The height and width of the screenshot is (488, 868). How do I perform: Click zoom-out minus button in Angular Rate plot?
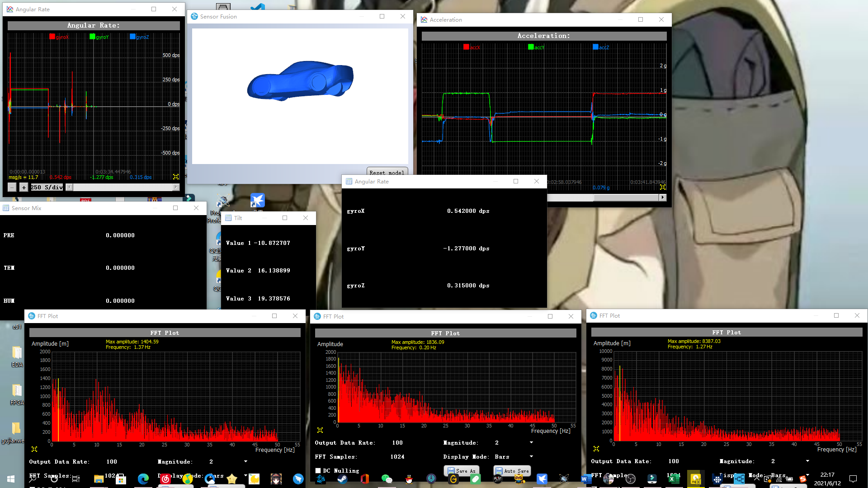12,187
